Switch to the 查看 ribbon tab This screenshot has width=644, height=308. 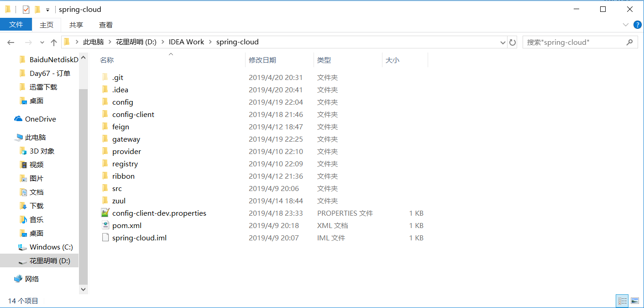click(106, 25)
